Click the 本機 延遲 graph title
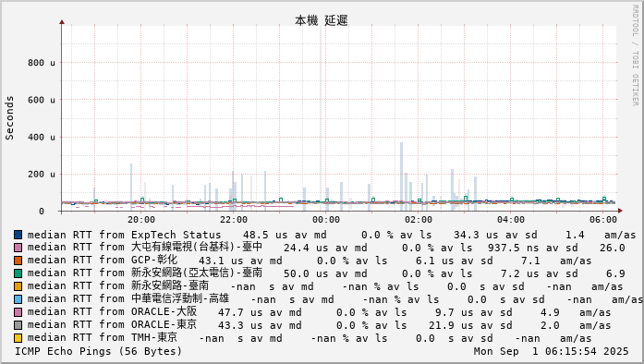The height and width of the screenshot is (364, 644). tap(322, 20)
